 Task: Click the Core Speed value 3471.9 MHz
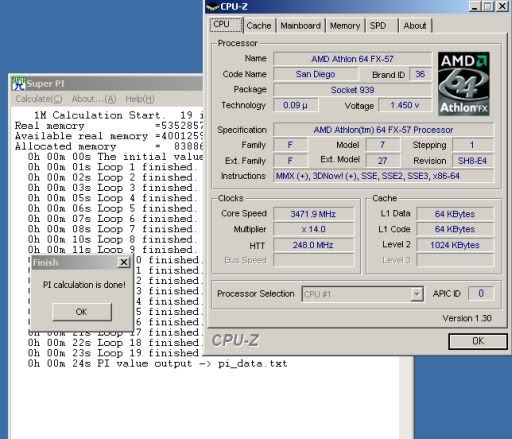313,214
